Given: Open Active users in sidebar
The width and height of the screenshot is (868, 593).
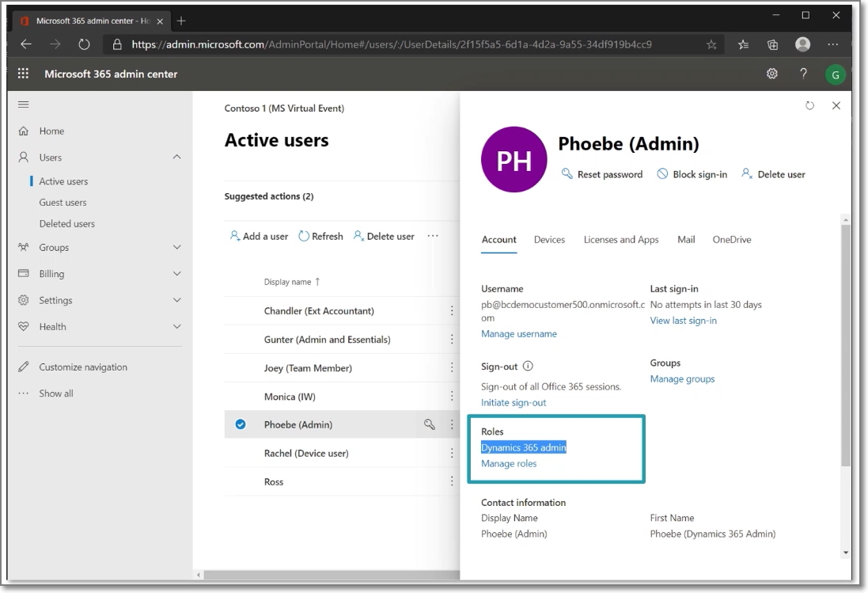Looking at the screenshot, I should point(63,181).
